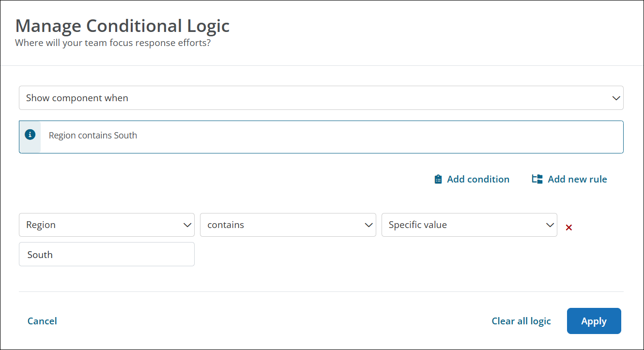Click the hierarchy icon beside Add new rule
The width and height of the screenshot is (644, 350).
537,179
